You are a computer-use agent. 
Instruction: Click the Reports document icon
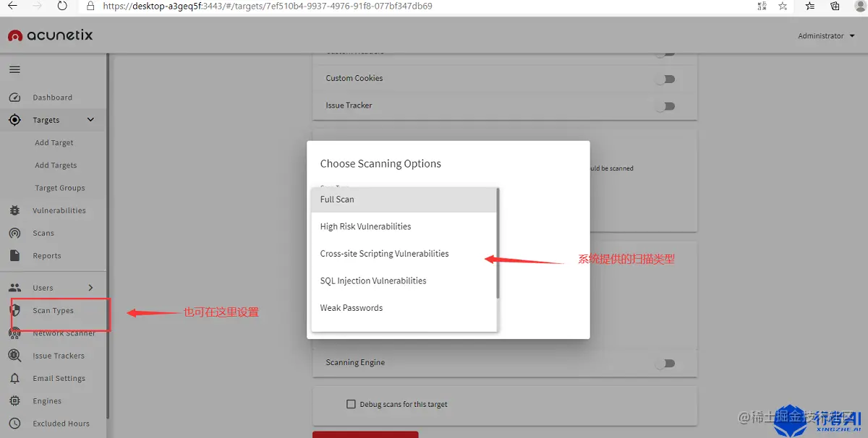[14, 256]
